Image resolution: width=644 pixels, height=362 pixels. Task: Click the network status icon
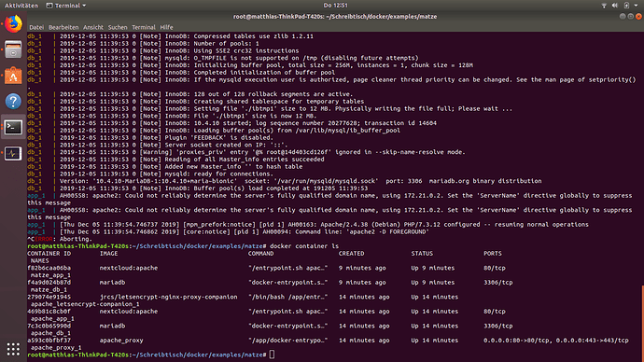tap(604, 6)
